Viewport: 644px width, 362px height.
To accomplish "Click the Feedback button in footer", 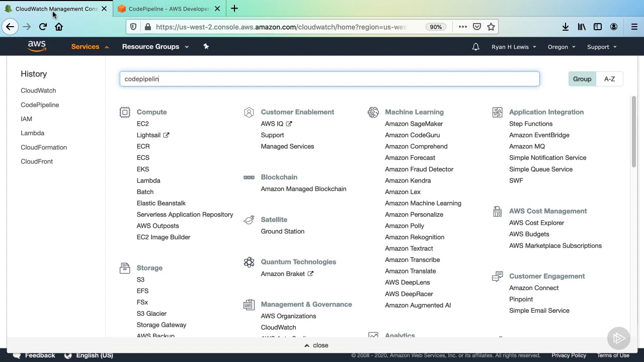I will coord(34,355).
